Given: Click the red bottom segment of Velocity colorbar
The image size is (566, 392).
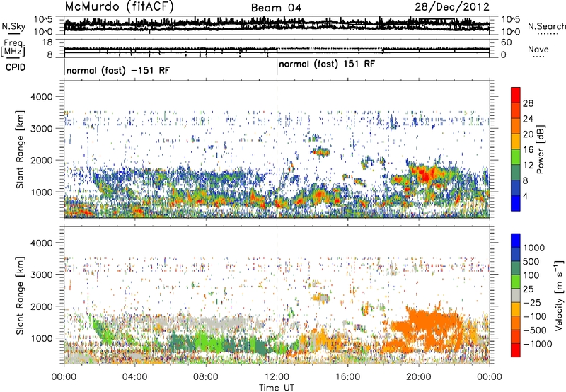Looking at the screenshot, I should click(516, 350).
